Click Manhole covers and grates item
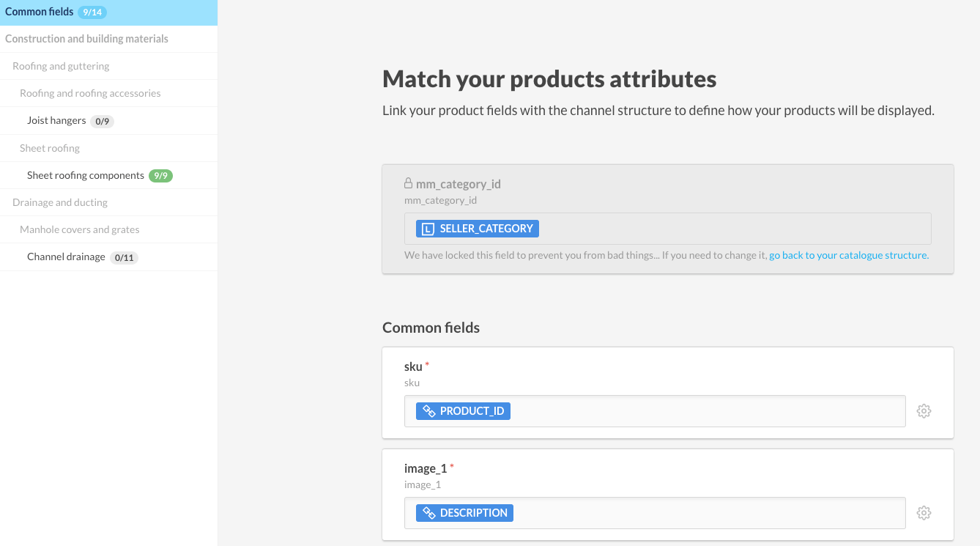Image resolution: width=980 pixels, height=546 pixels. tap(79, 229)
